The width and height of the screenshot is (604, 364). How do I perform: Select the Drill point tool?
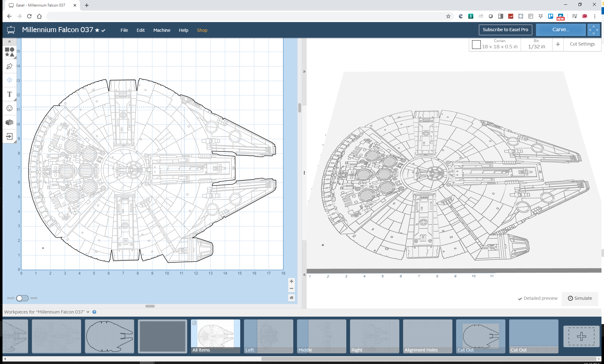click(9, 80)
